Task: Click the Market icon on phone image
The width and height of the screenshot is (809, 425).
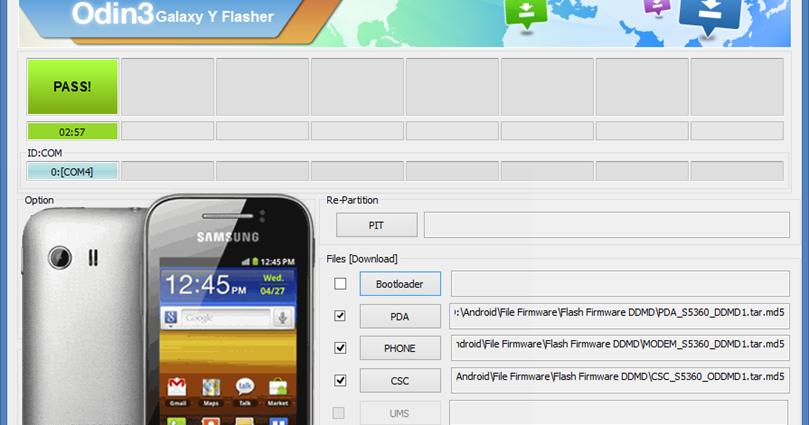Action: coord(278,391)
